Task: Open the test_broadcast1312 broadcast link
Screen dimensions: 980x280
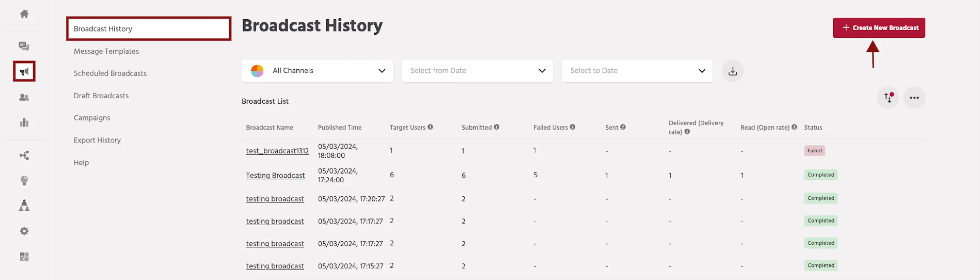Action: click(277, 151)
